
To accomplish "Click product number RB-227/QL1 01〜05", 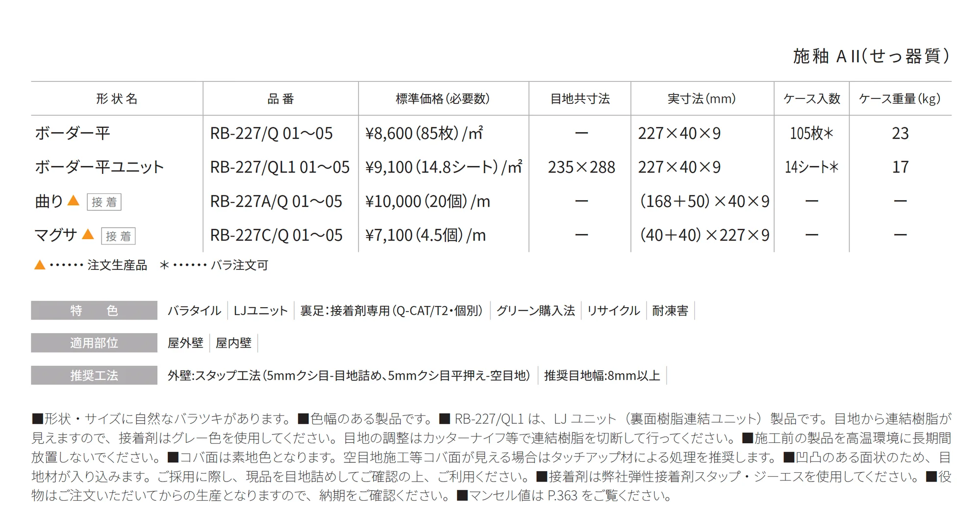I will click(x=280, y=167).
